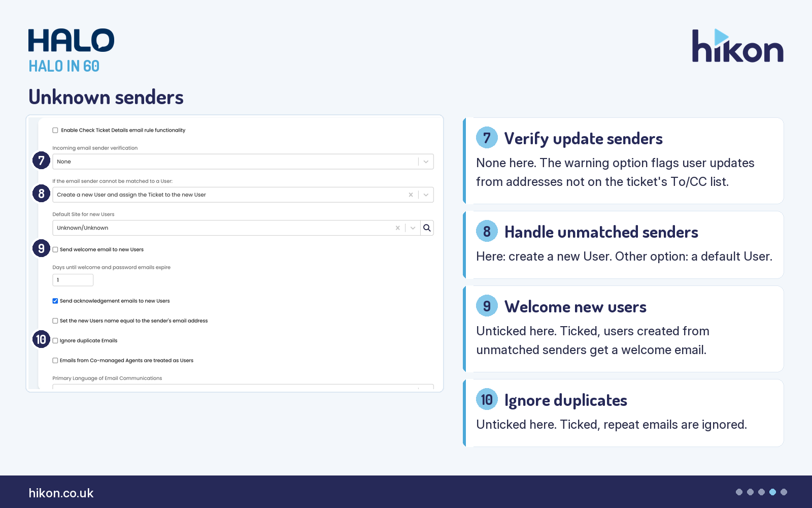Open the hikon.co.uk link
The width and height of the screenshot is (812, 508).
[61, 493]
